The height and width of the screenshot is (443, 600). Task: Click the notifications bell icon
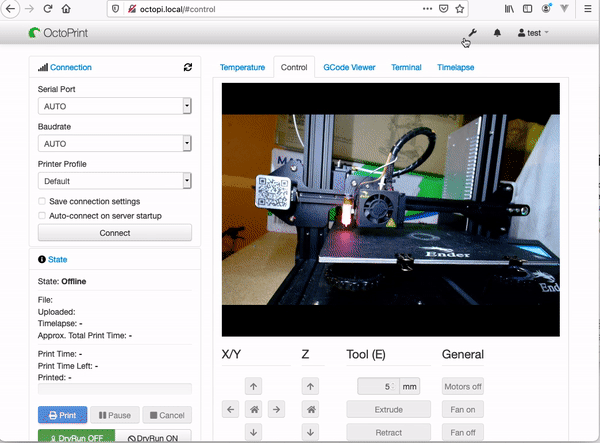tap(497, 33)
